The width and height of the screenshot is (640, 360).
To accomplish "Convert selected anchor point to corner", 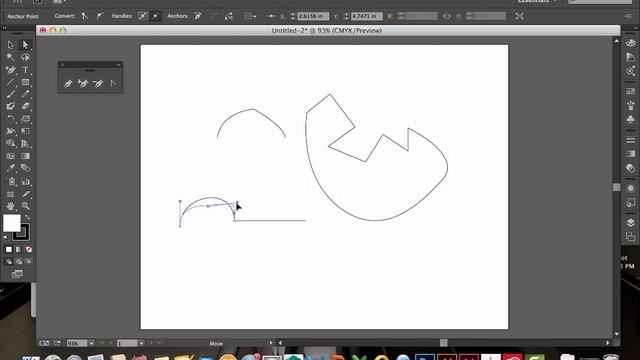I will tap(84, 16).
